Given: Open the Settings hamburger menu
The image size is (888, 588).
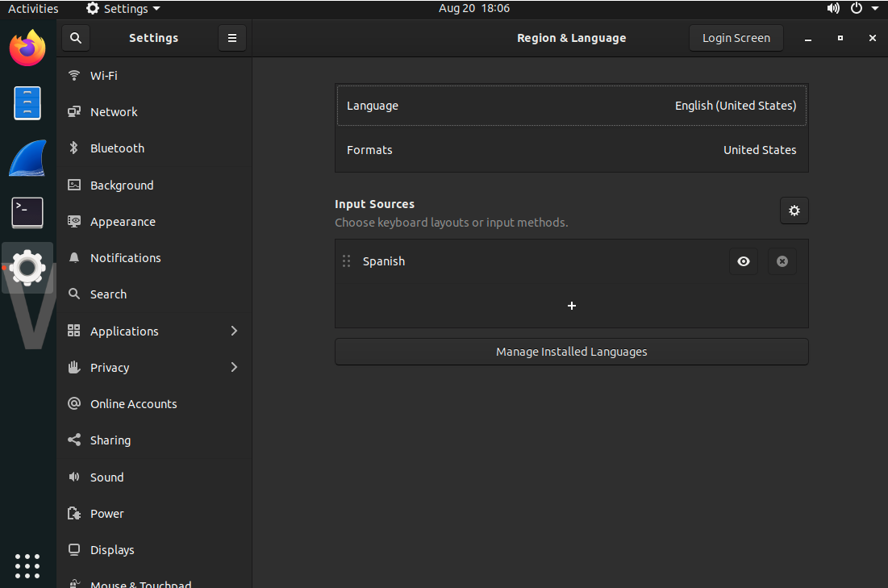Looking at the screenshot, I should pos(232,38).
